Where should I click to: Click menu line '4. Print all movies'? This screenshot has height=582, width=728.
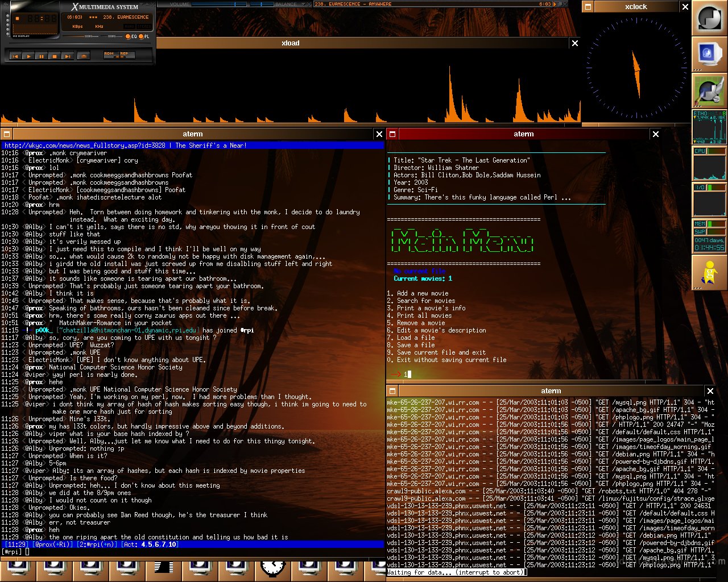(419, 315)
